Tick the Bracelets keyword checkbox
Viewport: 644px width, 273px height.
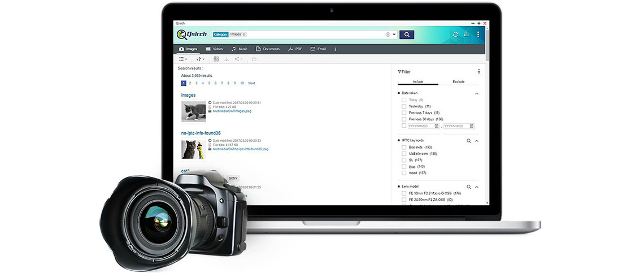pos(404,147)
